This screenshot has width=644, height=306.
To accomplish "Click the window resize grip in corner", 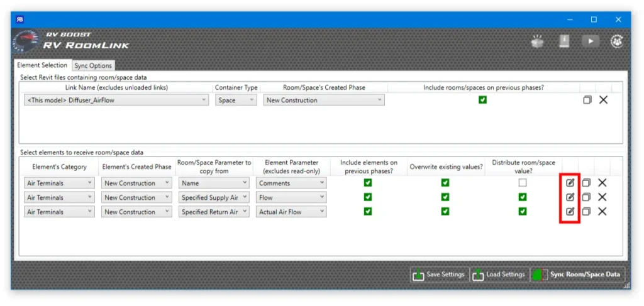I will tap(627, 285).
